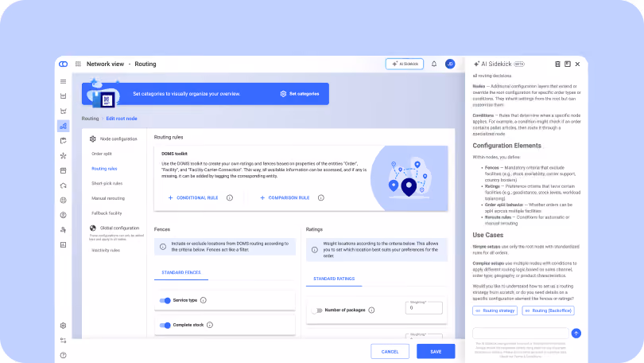Click the asterisk-shaped icon in sidebar
The height and width of the screenshot is (363, 644).
click(64, 156)
